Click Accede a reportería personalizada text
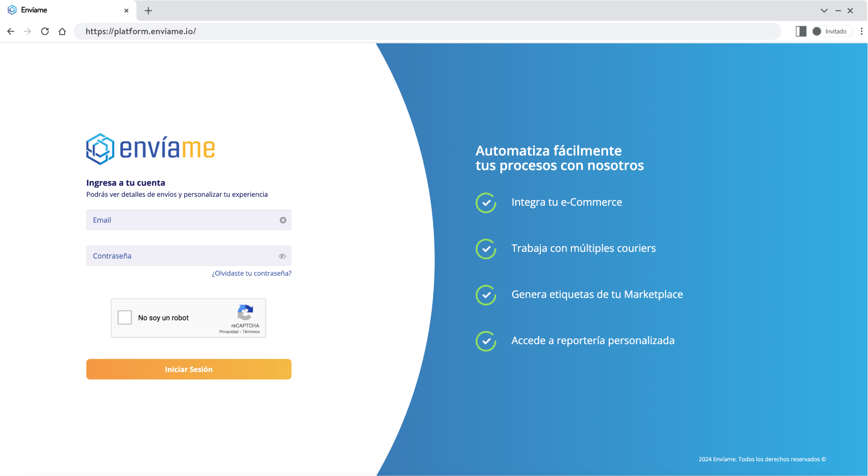 tap(593, 340)
